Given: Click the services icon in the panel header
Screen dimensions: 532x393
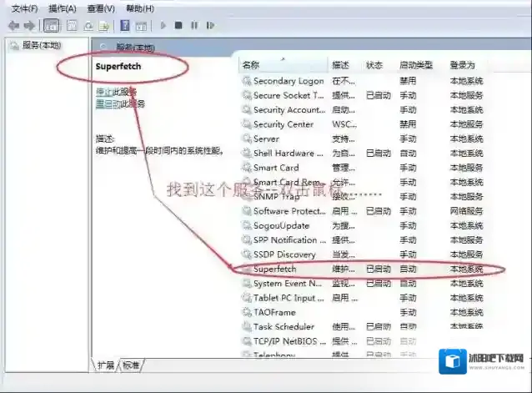Looking at the screenshot, I should (104, 48).
